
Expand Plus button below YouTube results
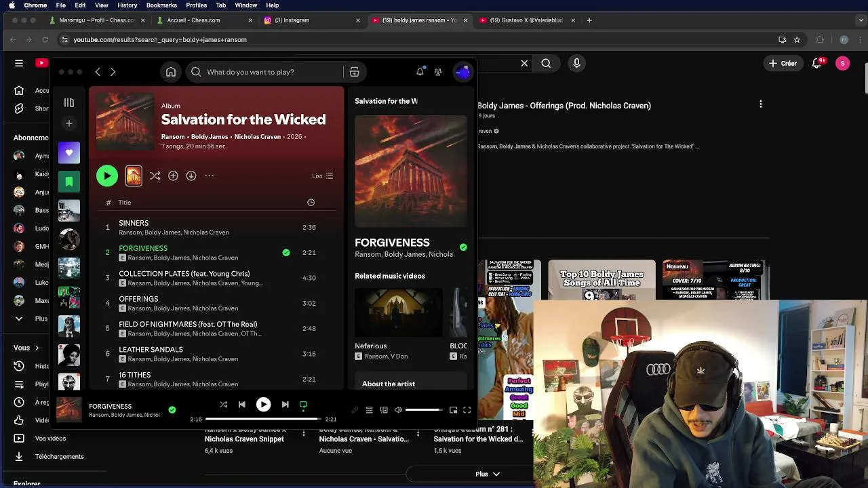click(x=488, y=474)
